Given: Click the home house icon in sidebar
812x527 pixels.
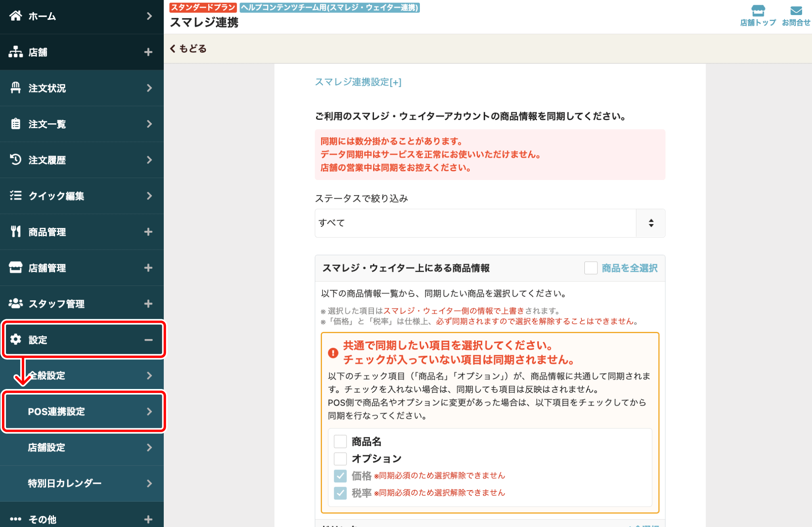Looking at the screenshot, I should [15, 16].
